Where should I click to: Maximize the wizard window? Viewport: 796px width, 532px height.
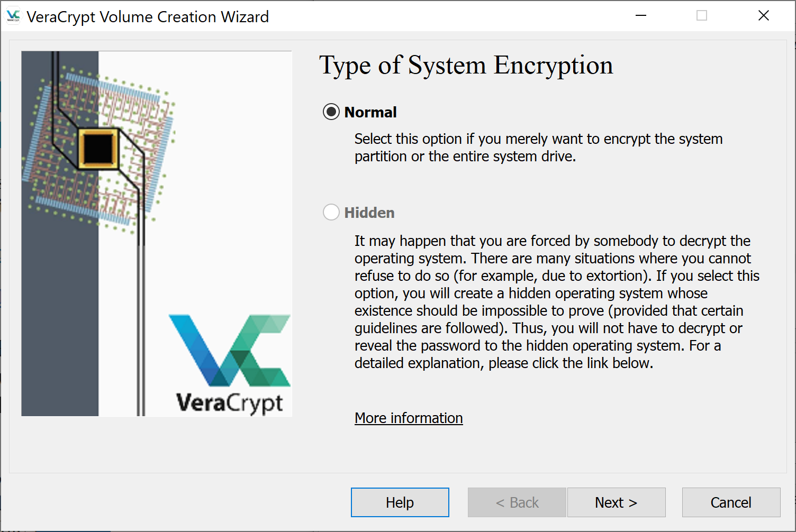(x=702, y=16)
